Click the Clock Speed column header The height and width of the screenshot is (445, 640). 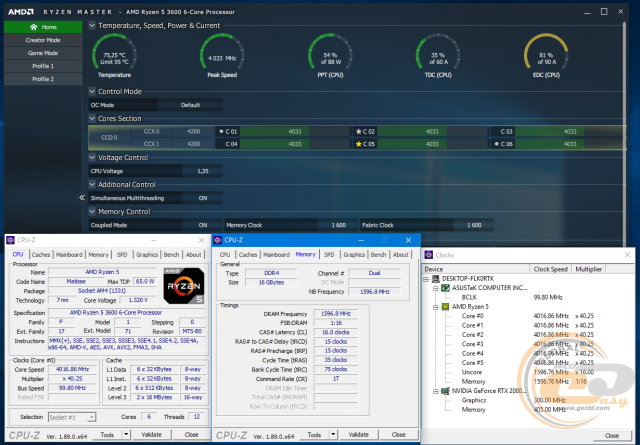(550, 269)
